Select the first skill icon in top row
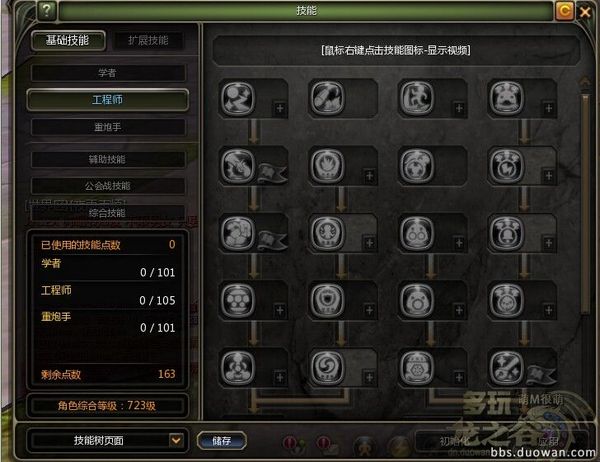The height and width of the screenshot is (462, 600). tap(238, 98)
